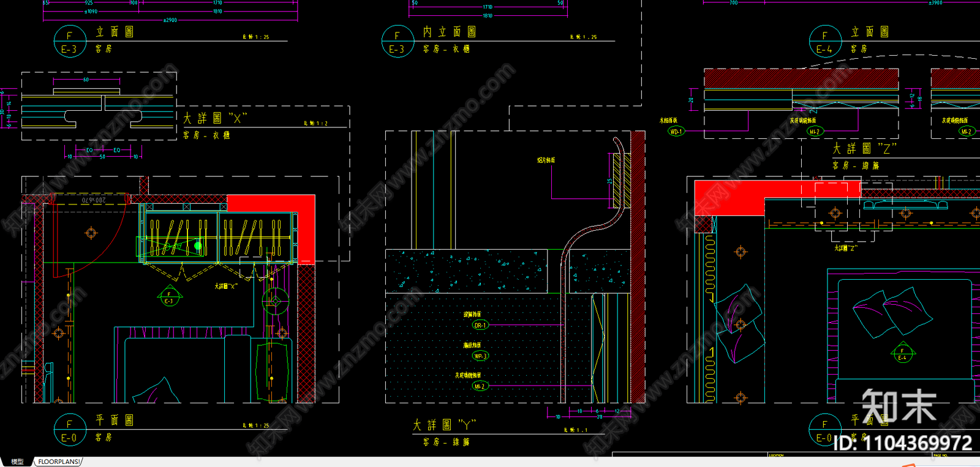Select the WD-1 material tag
The height and width of the screenshot is (467, 980).
(676, 131)
